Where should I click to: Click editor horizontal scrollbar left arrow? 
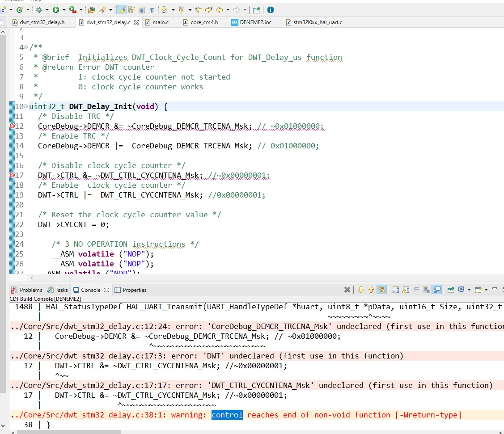[31, 278]
